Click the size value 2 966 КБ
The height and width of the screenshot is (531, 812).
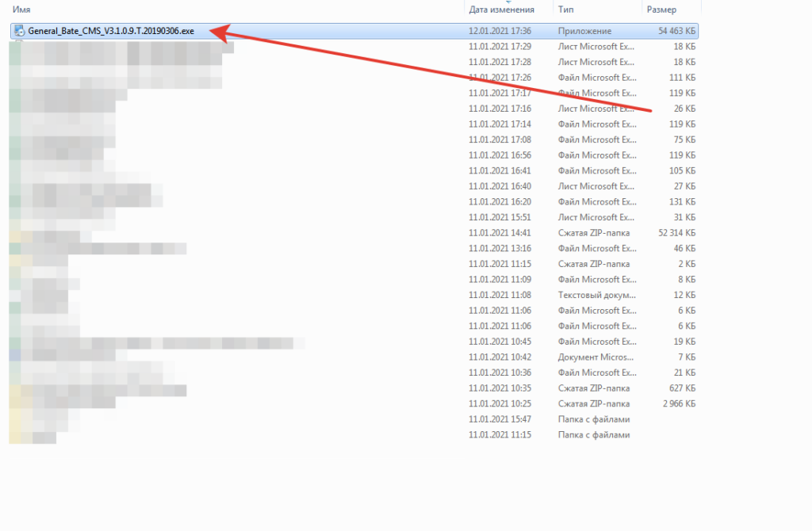679,403
